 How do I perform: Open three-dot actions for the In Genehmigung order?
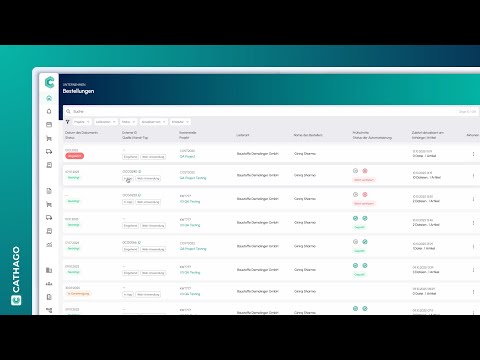click(x=473, y=292)
